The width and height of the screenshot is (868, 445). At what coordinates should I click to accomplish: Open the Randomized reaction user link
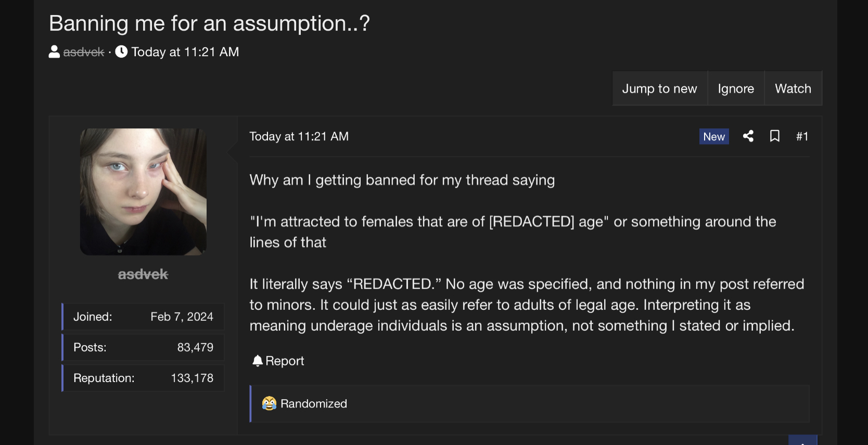pos(313,403)
